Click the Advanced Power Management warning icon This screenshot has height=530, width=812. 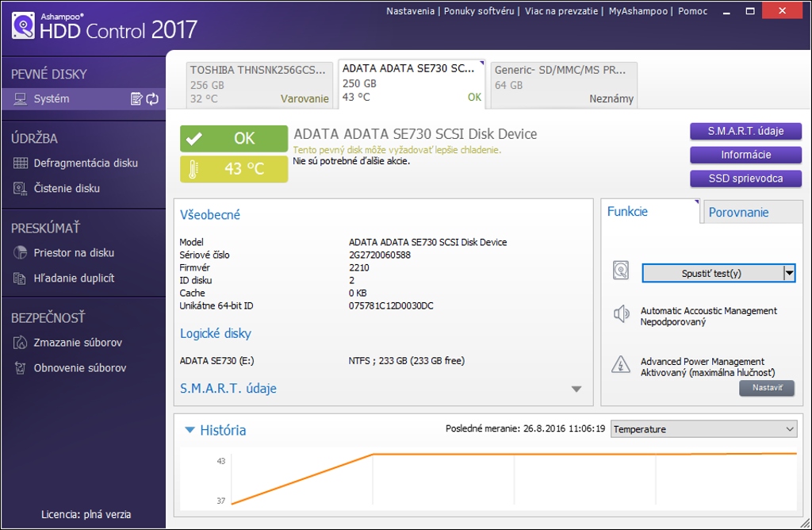(x=620, y=364)
